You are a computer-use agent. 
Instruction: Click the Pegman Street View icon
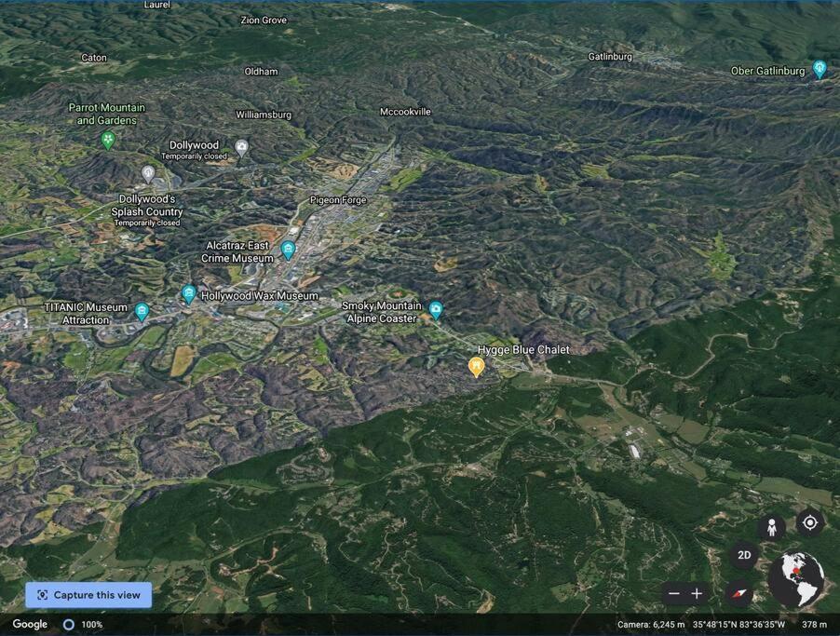click(x=771, y=528)
